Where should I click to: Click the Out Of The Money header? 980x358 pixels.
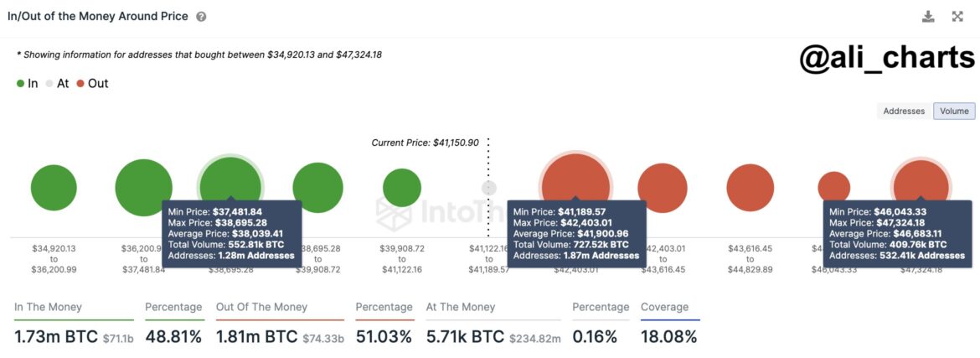[261, 307]
